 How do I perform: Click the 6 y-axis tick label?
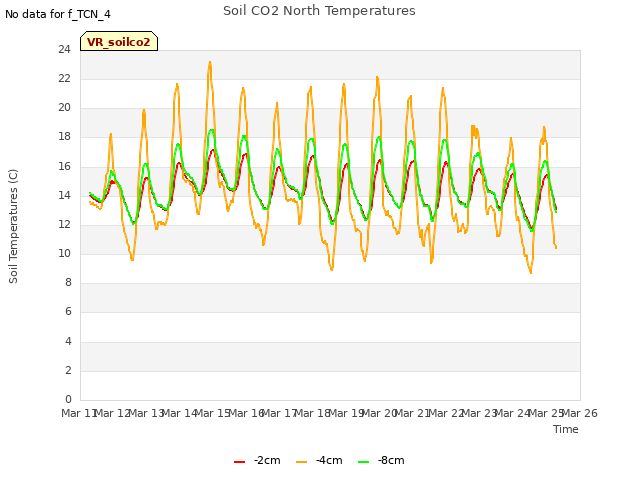[x=68, y=312]
